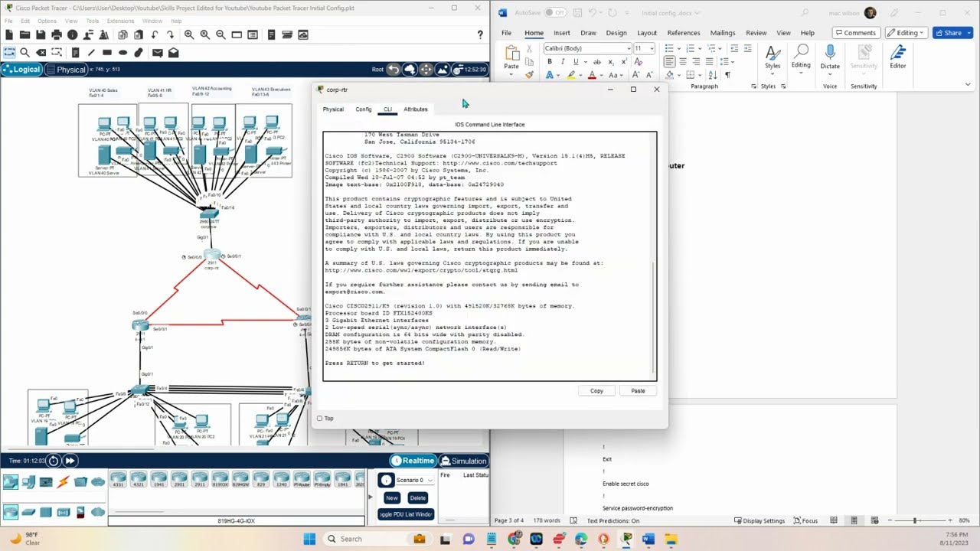Open the Attributes tab of corp-rtr

click(x=416, y=109)
